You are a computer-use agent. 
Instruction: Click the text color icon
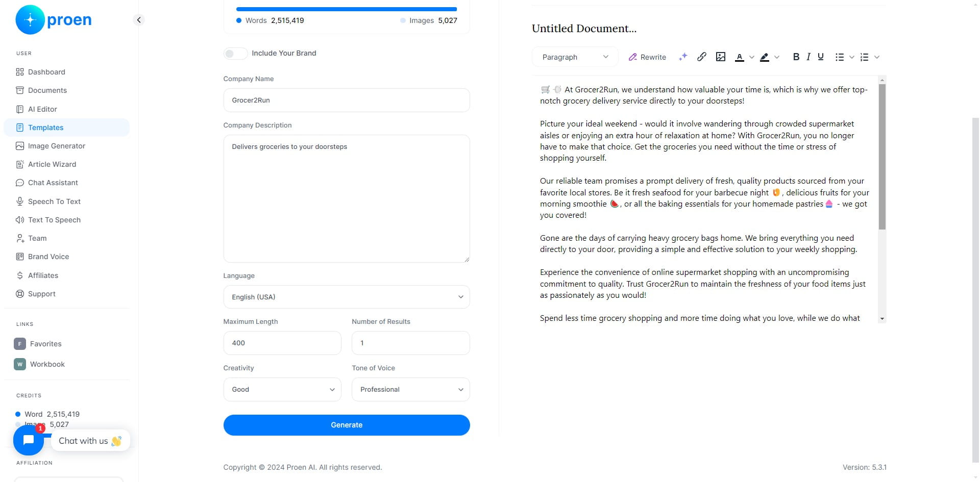740,57
